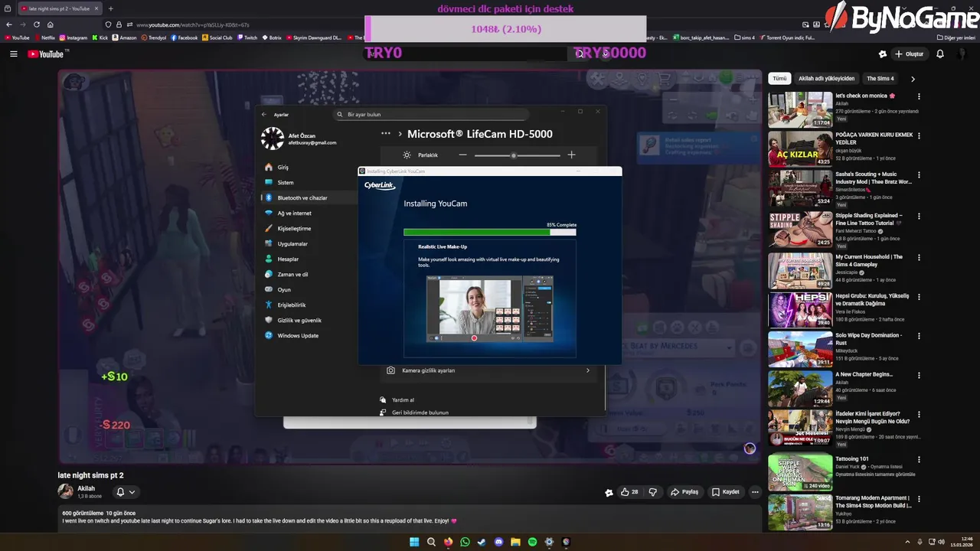
Task: Click the Oluştur create button
Action: (x=910, y=54)
